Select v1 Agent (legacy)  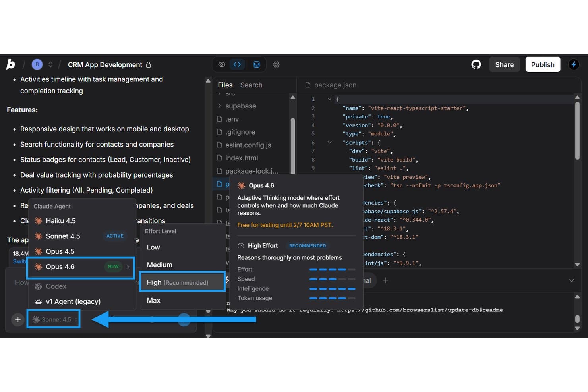pyautogui.click(x=82, y=302)
